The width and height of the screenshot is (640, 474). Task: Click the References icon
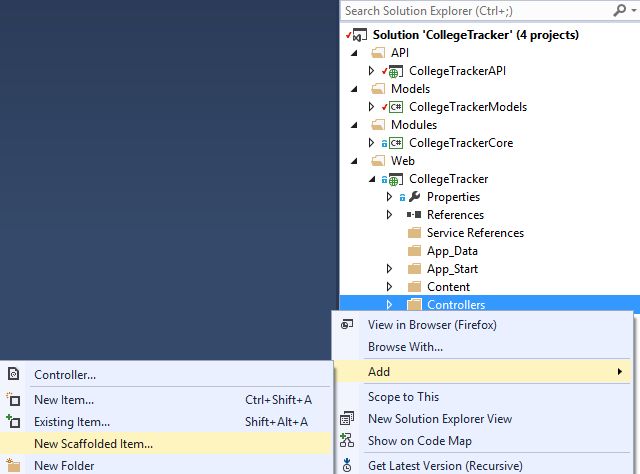click(x=414, y=215)
